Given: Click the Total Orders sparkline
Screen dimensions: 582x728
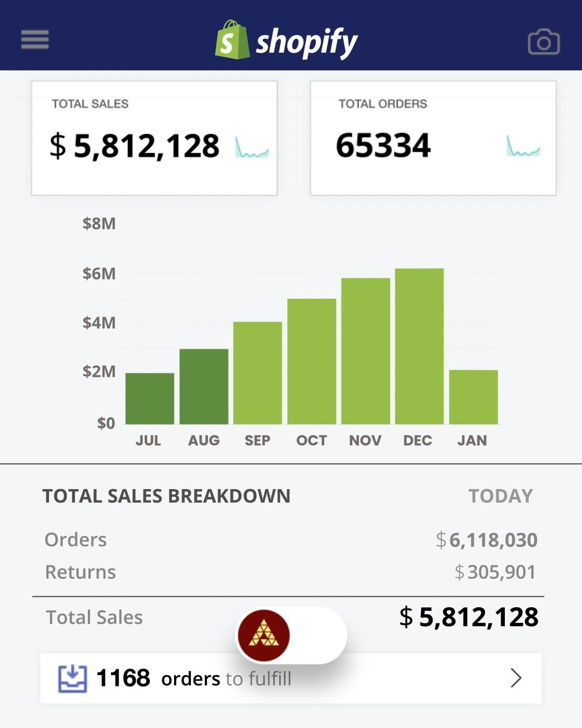Looking at the screenshot, I should click(523, 146).
